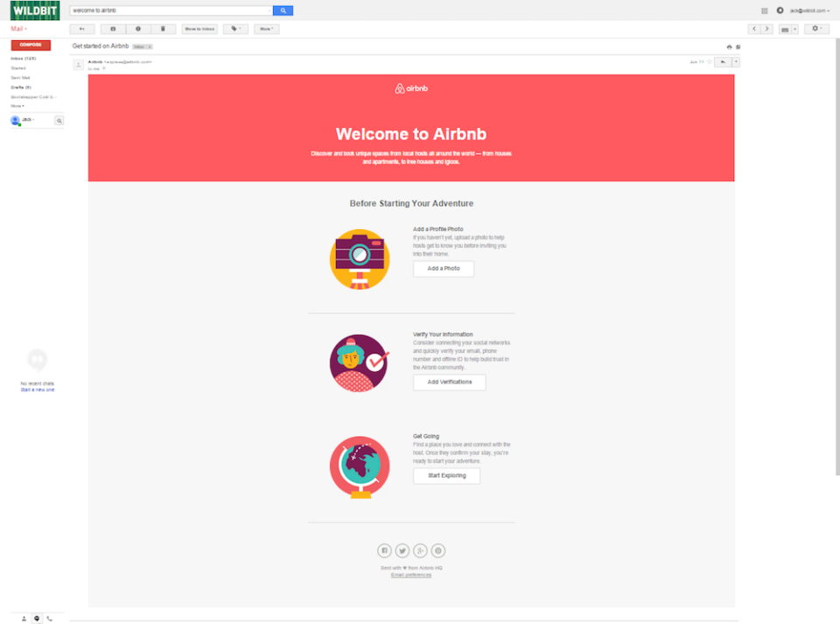Open the Google apps grid
This screenshot has height=624, width=840.
pyautogui.click(x=765, y=11)
